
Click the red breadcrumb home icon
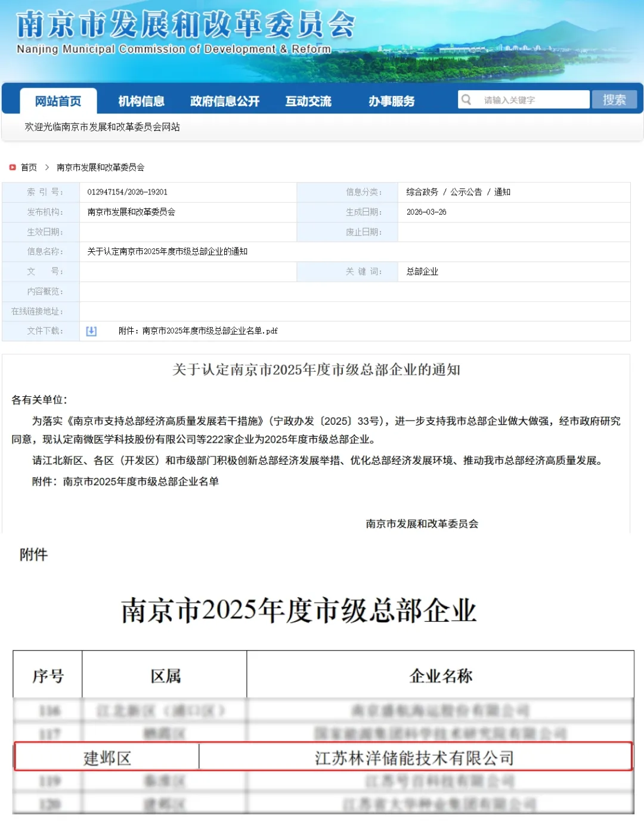(13, 168)
